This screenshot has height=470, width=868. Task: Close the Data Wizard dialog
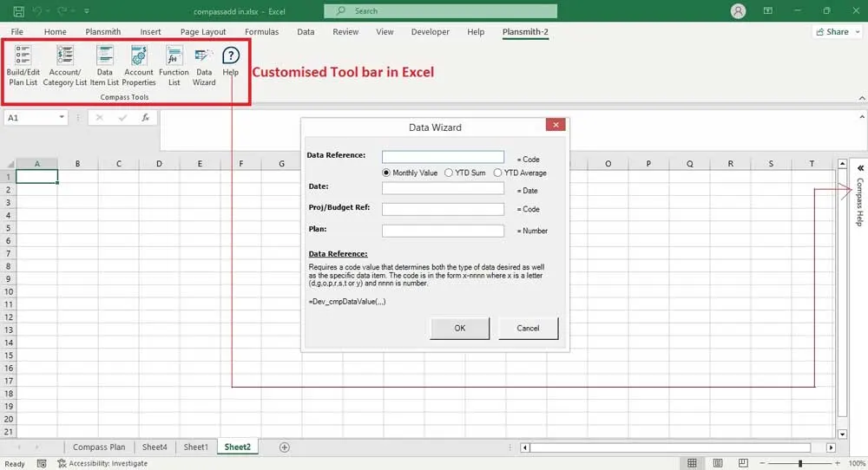[x=556, y=125]
